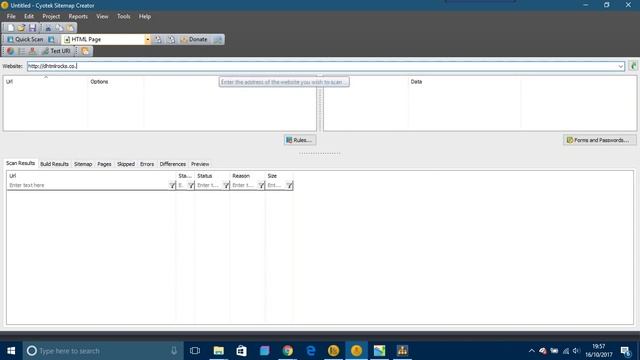Open File Explorer from the taskbar
640x360 pixels.
tap(219, 351)
